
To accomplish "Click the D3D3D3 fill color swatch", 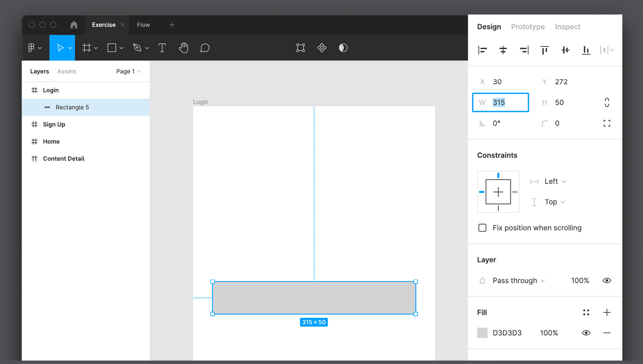I will click(482, 333).
